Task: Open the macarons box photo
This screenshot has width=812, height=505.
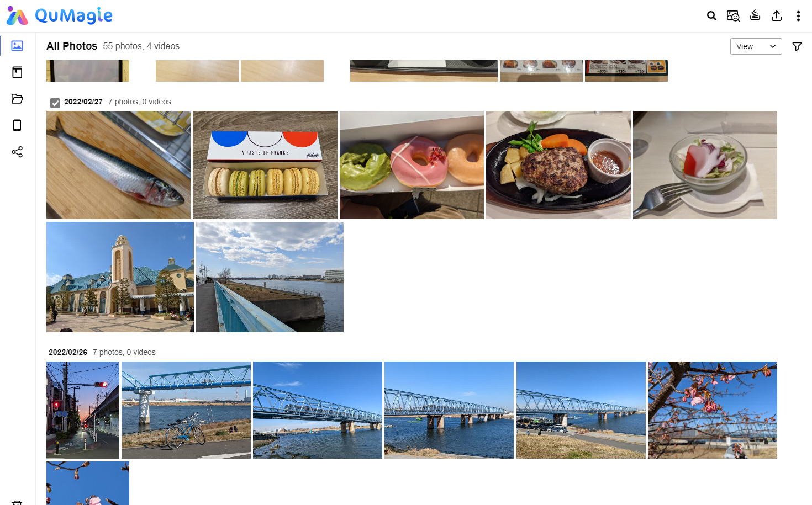Action: point(265,165)
